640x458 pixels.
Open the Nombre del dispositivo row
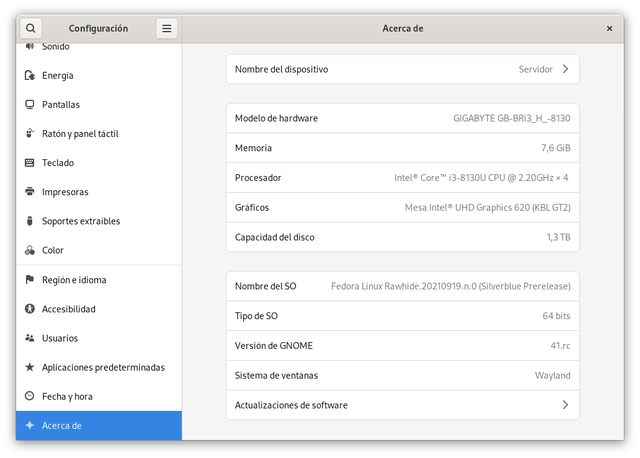(402, 69)
